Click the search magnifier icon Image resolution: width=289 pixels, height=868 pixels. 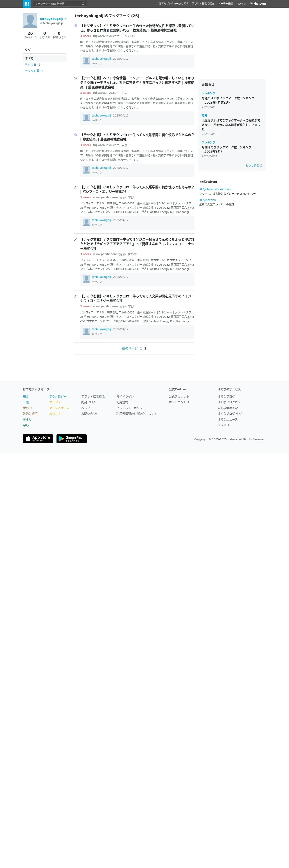(84, 4)
